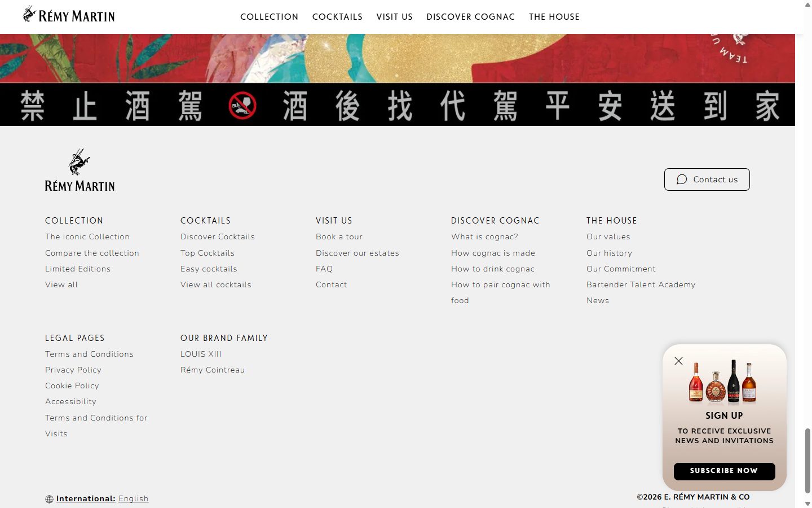812x508 pixels.
Task: Open Cookie Policy link
Action: pos(72,386)
